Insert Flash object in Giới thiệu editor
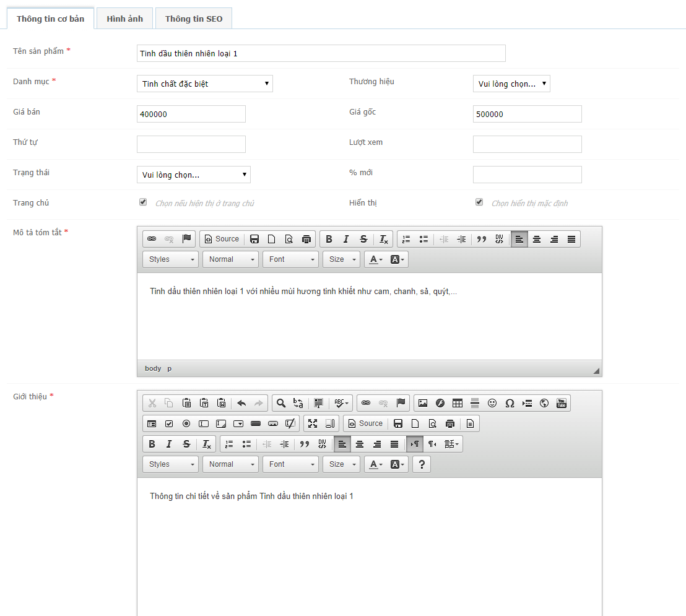The width and height of the screenshot is (686, 616). point(440,403)
